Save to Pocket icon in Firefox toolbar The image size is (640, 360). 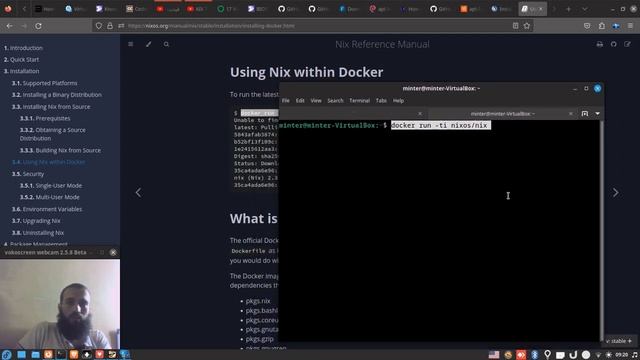[587, 26]
